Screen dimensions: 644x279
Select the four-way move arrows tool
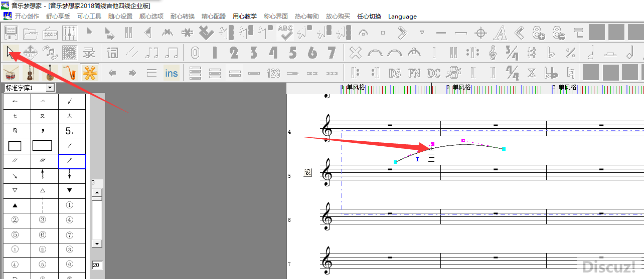(31, 52)
